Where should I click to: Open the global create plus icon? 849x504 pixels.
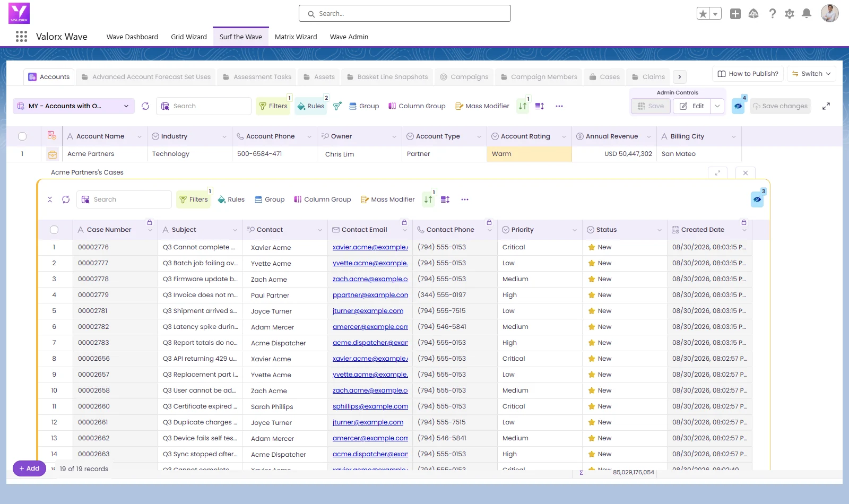[x=735, y=14]
